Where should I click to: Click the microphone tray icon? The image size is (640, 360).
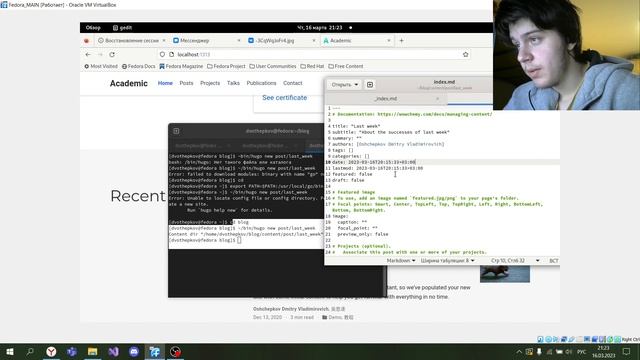tap(539, 351)
